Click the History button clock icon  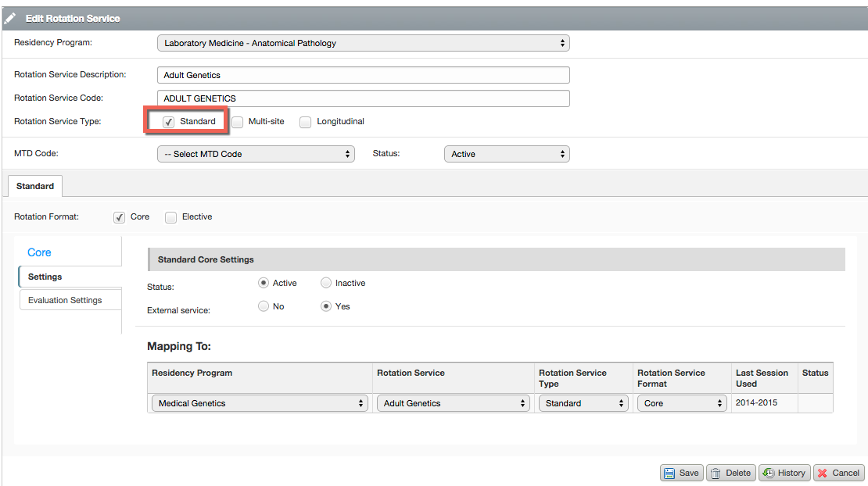(768, 473)
